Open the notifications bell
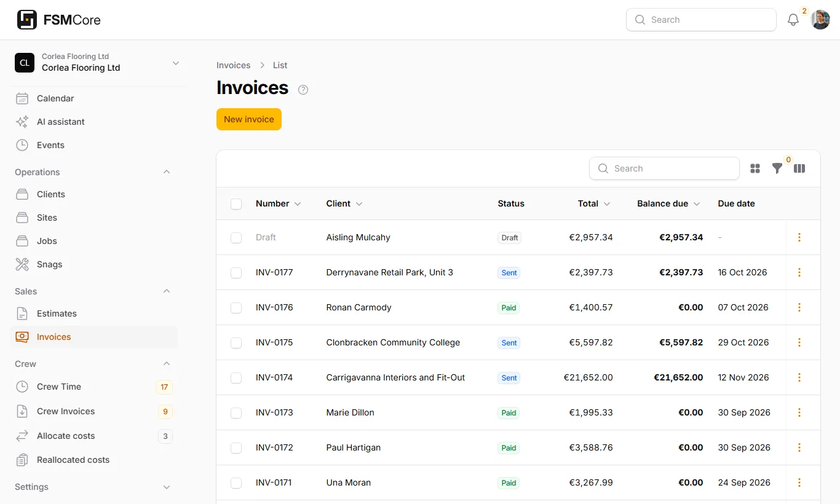 pyautogui.click(x=793, y=20)
